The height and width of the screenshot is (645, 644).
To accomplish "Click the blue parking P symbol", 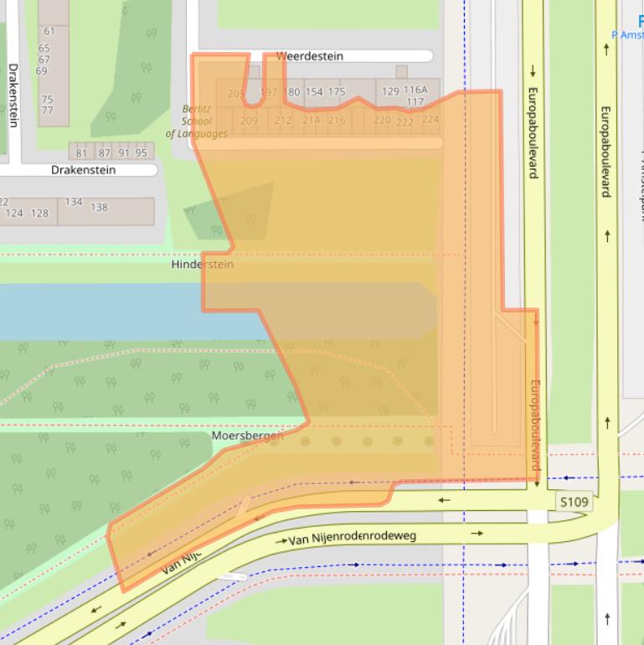I will 638,23.
